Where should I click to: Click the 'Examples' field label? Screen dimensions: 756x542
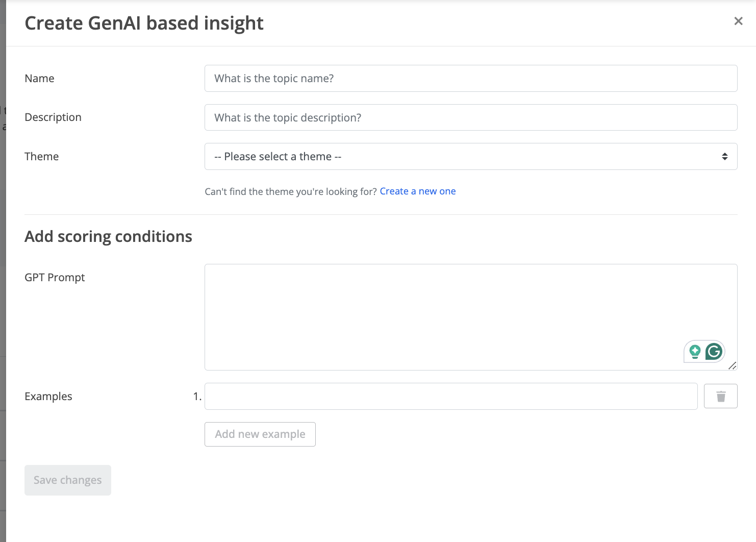pos(48,397)
